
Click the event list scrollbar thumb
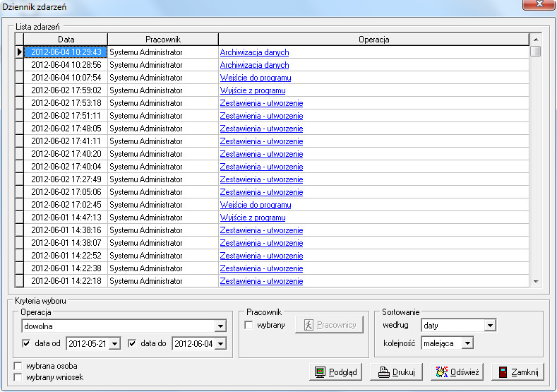tap(536, 51)
